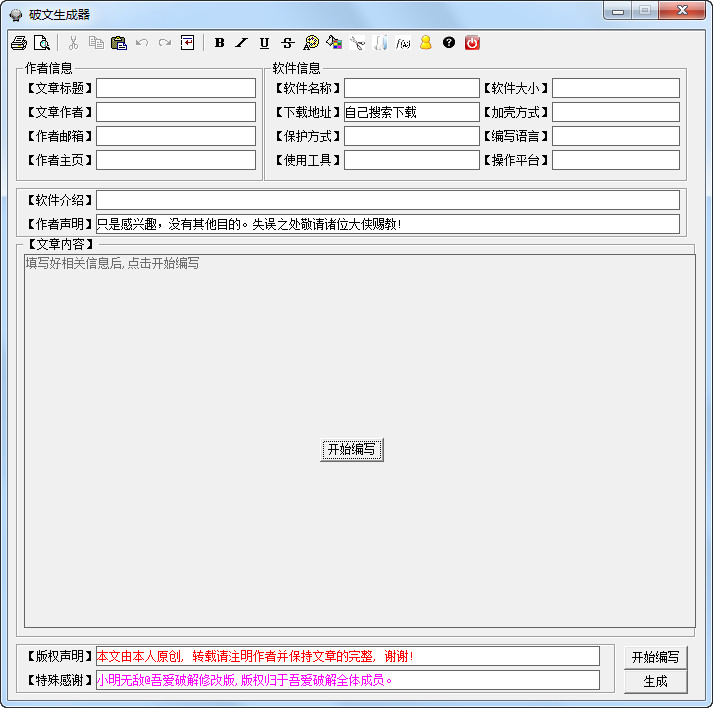The image size is (713, 708).
Task: Open Print Preview from toolbar
Action: (x=42, y=43)
